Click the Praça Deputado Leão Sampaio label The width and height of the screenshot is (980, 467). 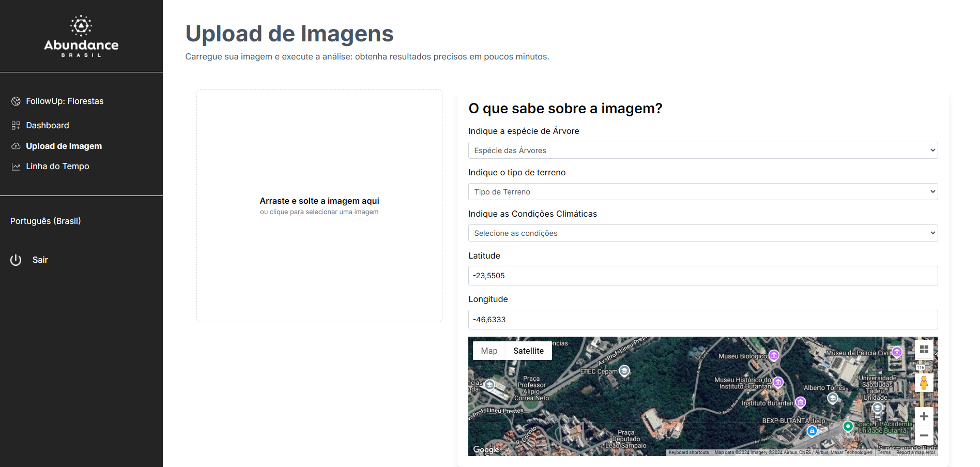point(626,439)
